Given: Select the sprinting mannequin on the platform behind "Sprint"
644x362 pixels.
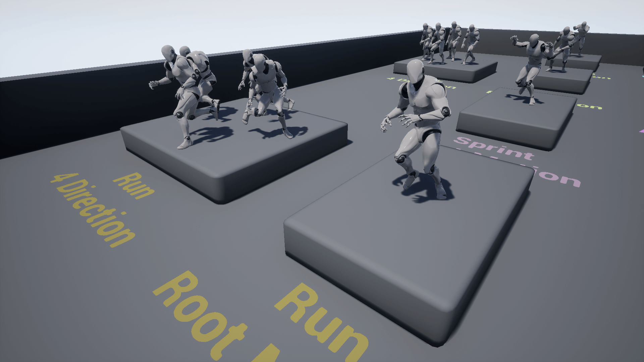Looking at the screenshot, I should coord(533,69).
